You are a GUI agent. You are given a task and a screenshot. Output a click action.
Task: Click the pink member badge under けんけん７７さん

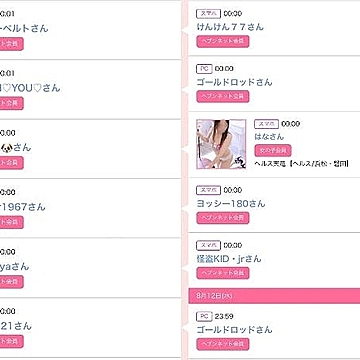pyautogui.click(x=223, y=41)
